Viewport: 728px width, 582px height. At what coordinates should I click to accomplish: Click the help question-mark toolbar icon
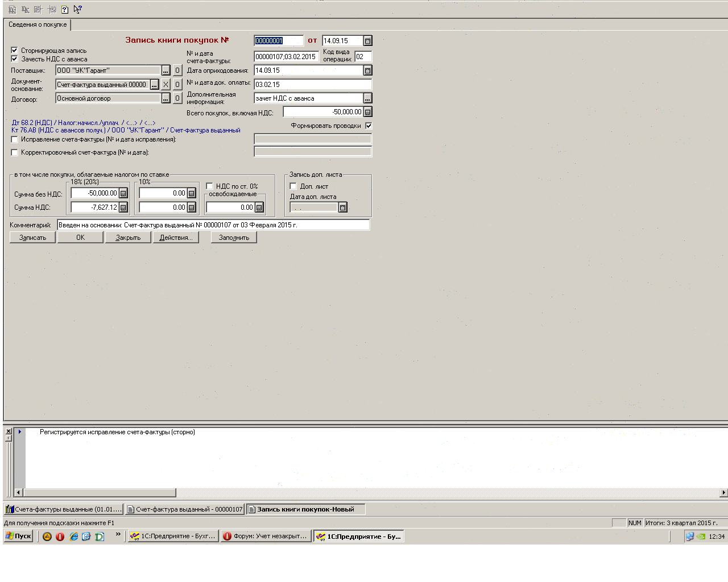coord(65,10)
